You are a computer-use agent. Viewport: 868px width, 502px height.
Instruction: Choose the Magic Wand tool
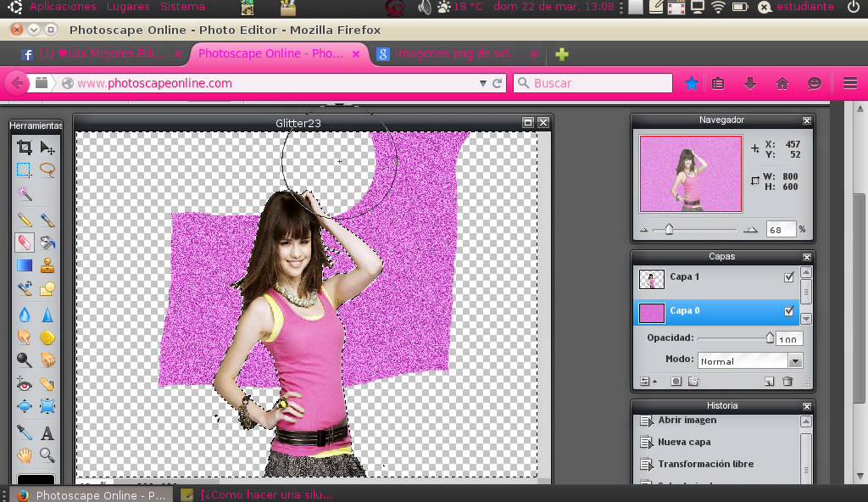point(25,194)
